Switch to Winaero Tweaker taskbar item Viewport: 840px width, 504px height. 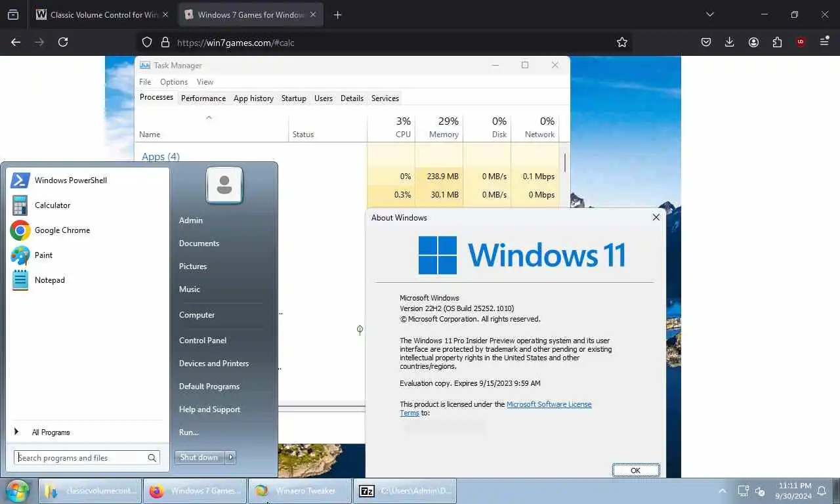point(300,491)
